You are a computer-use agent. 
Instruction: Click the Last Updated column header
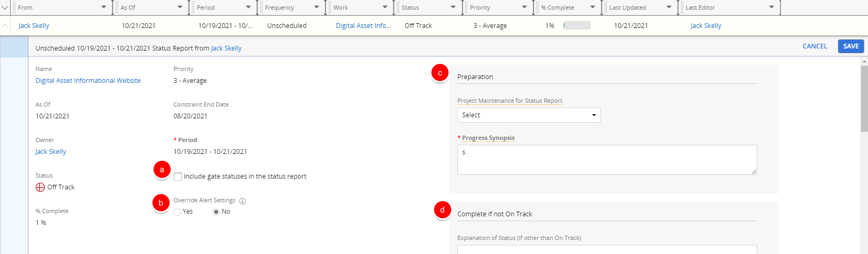(x=627, y=8)
